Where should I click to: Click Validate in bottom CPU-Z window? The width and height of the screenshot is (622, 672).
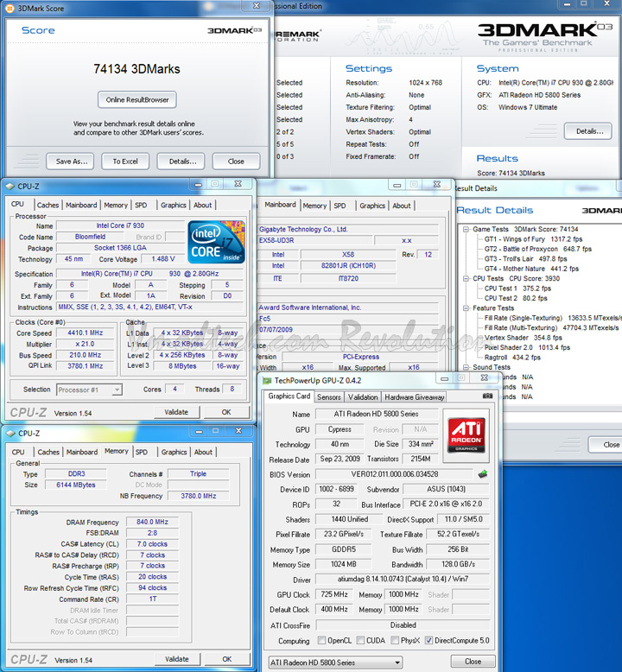click(177, 659)
